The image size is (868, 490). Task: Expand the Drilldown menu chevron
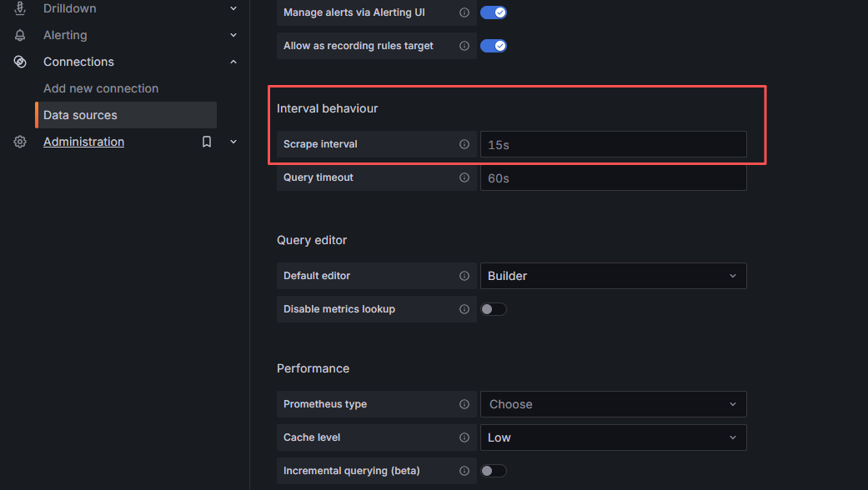click(233, 9)
